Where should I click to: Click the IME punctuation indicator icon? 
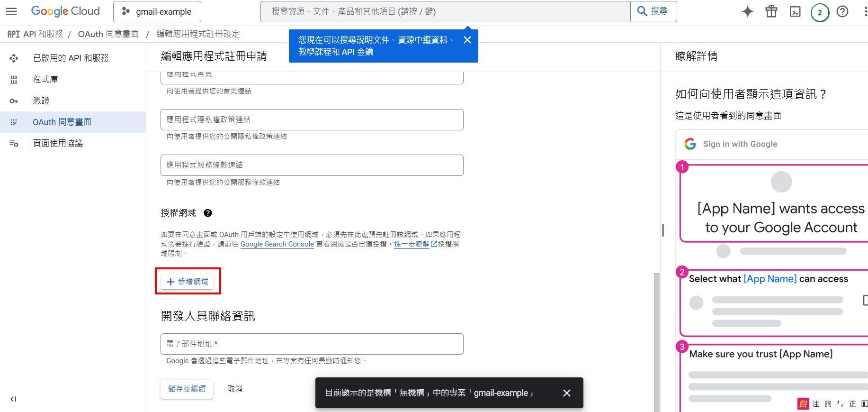[x=840, y=404]
